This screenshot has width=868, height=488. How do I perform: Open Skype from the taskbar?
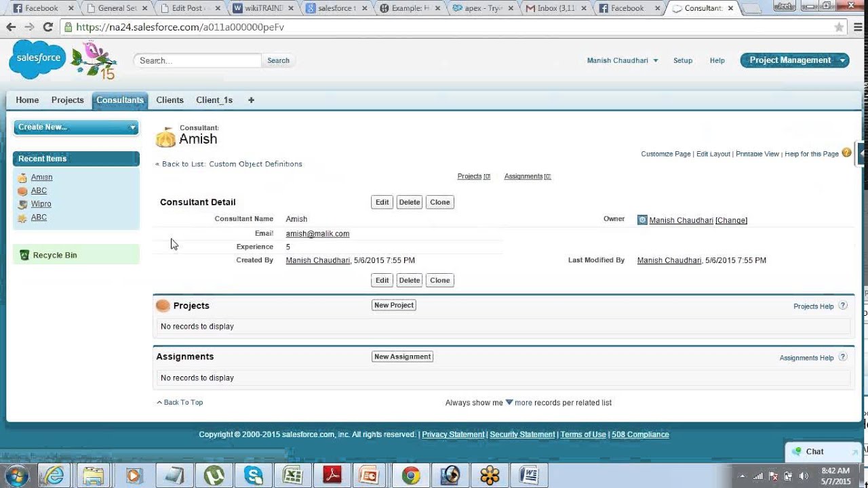point(254,475)
